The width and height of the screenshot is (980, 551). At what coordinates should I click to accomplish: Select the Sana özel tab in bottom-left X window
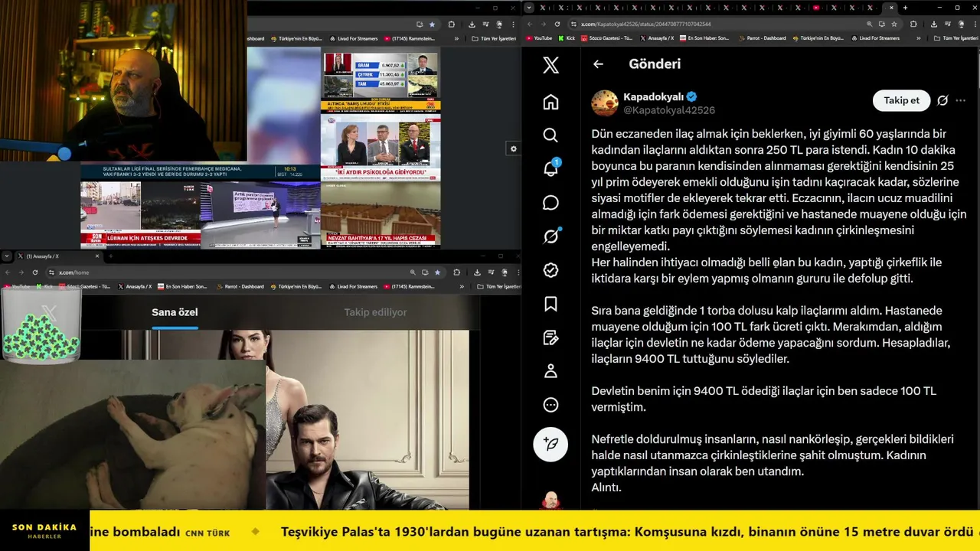click(175, 312)
